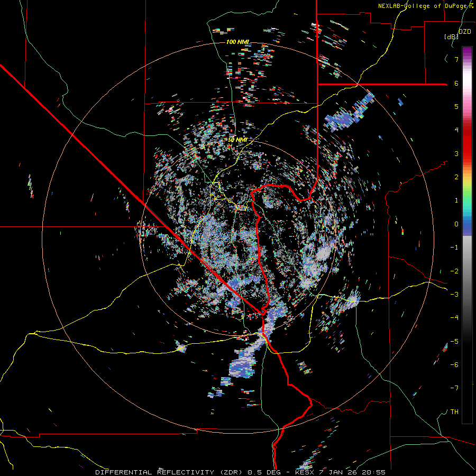Click the -2 value on color scale
The image size is (476, 476).
pos(454,271)
